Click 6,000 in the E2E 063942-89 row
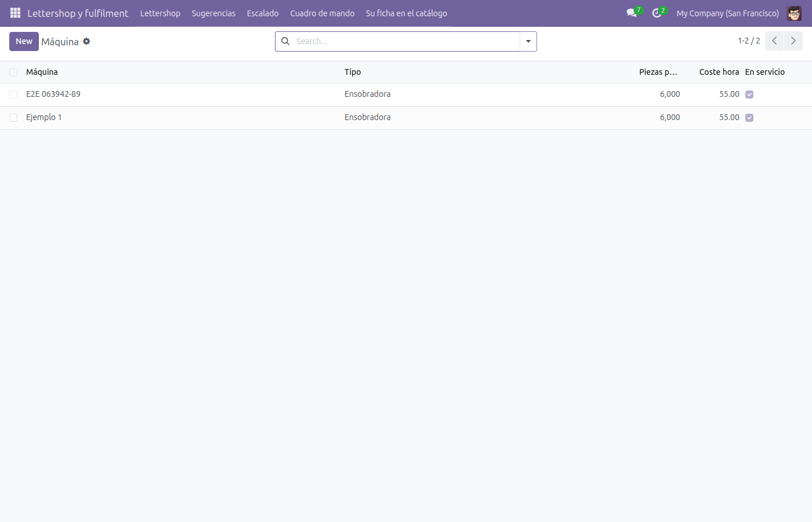The height and width of the screenshot is (522, 812). coord(670,94)
